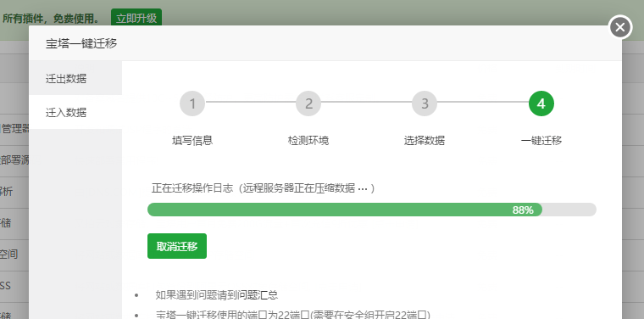
Task: Click the 22端口 port note text
Action: tap(293, 316)
